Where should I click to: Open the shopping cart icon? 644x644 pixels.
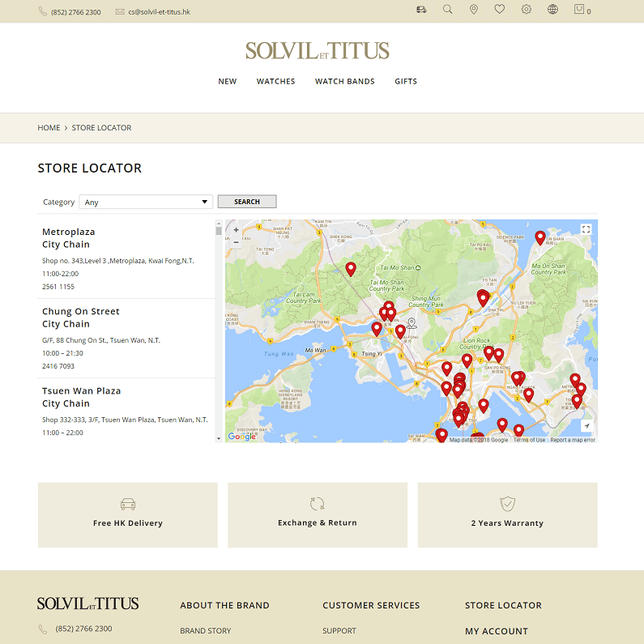point(579,9)
